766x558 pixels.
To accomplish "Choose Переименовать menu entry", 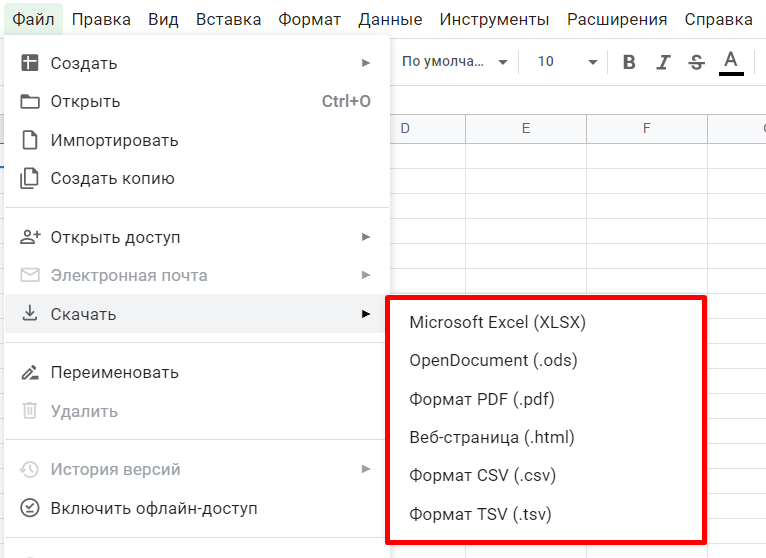I will 197,372.
